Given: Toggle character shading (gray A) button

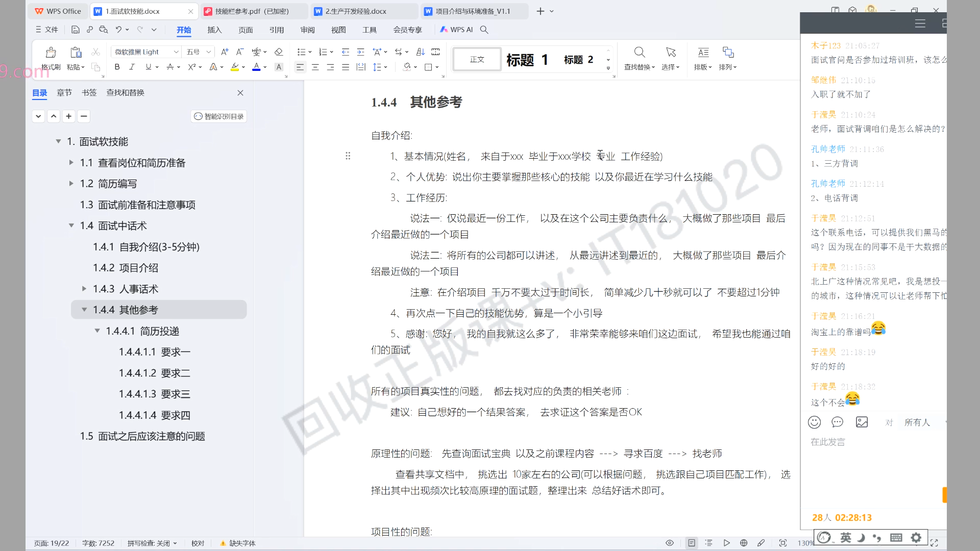Looking at the screenshot, I should tap(279, 67).
